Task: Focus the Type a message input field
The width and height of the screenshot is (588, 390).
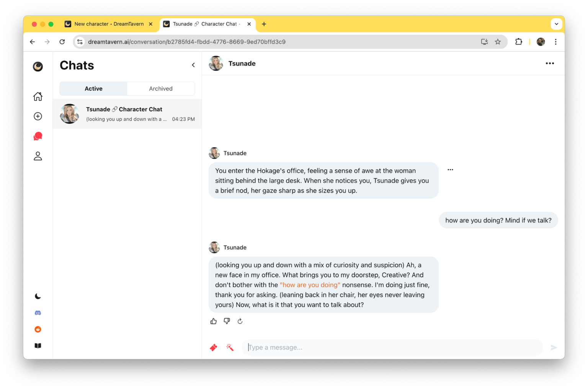Action: coord(392,347)
